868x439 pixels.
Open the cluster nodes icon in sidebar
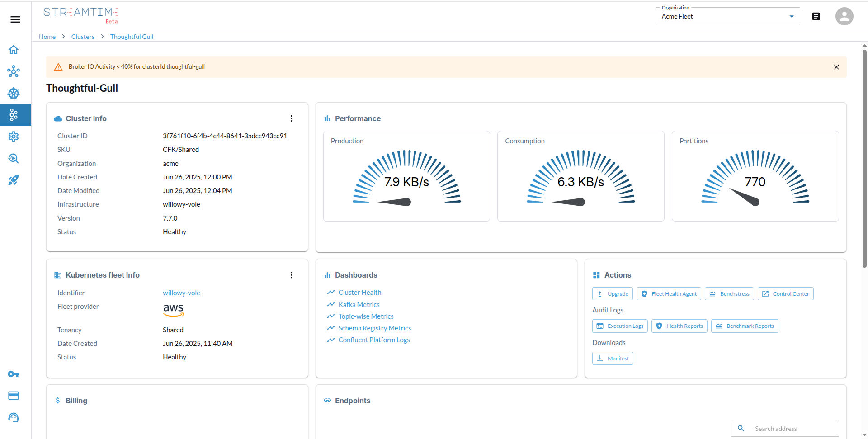pos(14,71)
